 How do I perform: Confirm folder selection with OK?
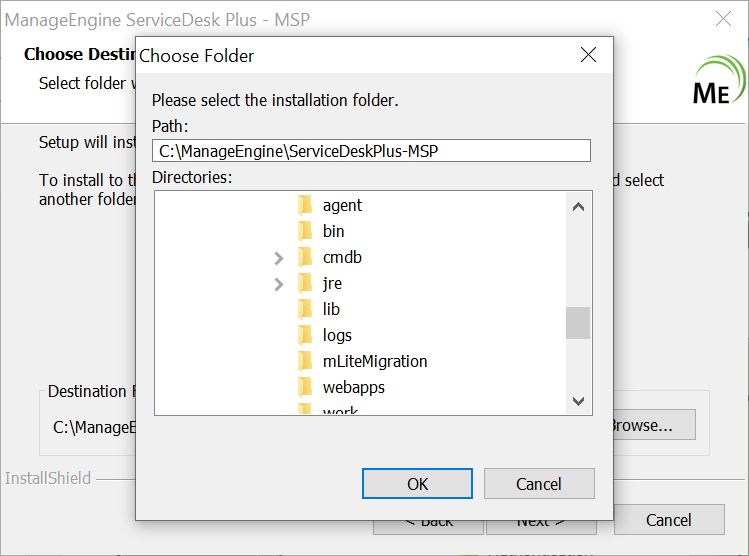[417, 484]
